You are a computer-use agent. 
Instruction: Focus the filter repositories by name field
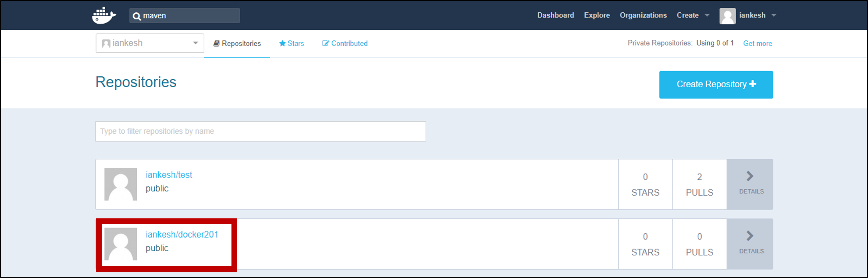pyautogui.click(x=260, y=131)
